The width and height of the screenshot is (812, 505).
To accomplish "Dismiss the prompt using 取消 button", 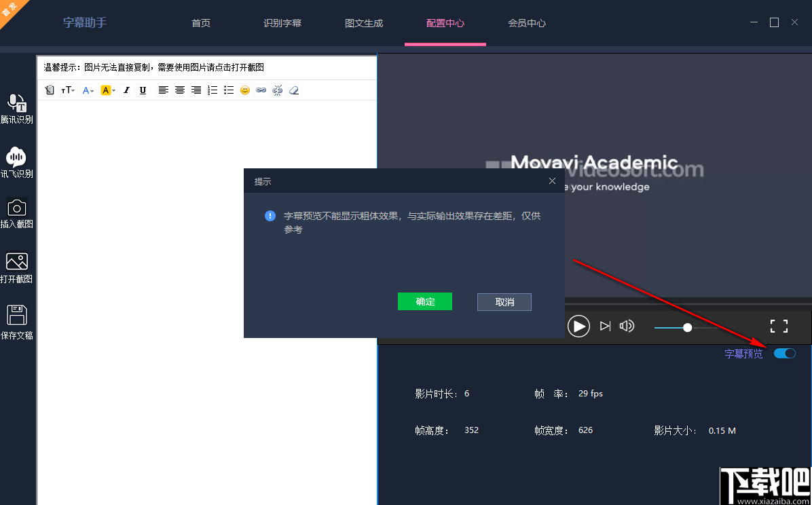I will pos(504,301).
